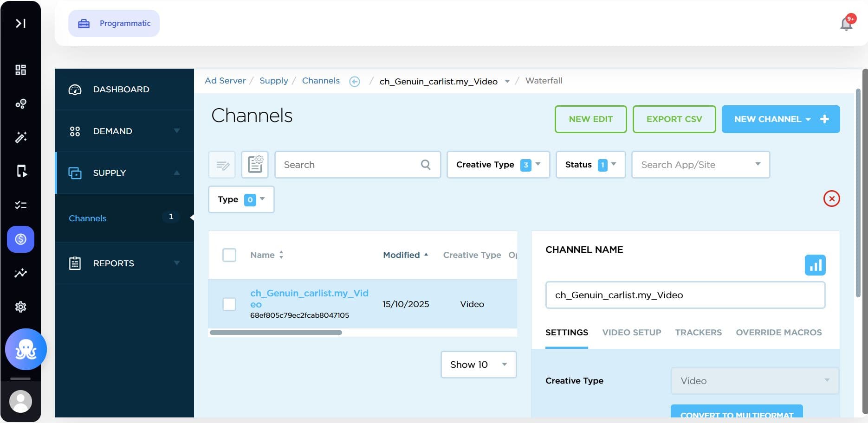The image size is (868, 423).
Task: Click the Programmatic briefcase button
Action: [x=114, y=24]
